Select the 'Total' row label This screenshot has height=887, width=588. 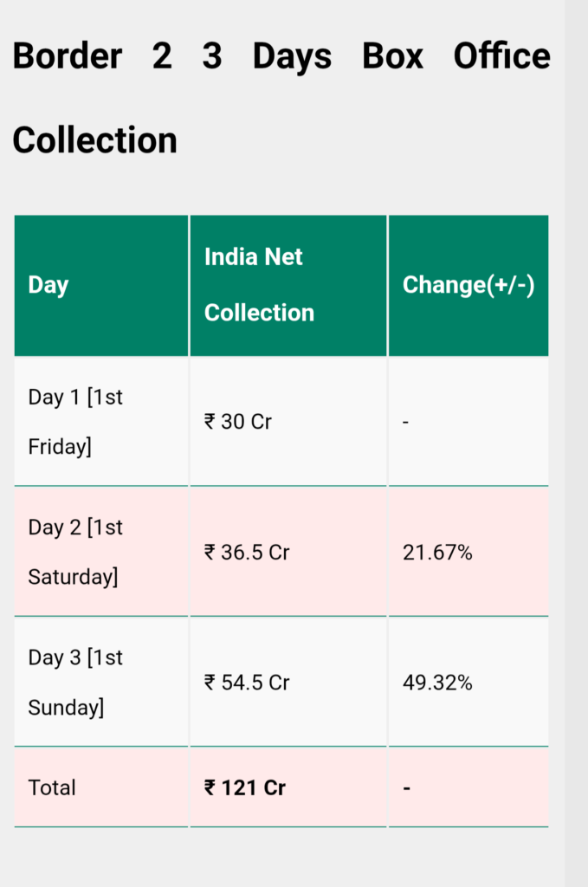coord(52,787)
